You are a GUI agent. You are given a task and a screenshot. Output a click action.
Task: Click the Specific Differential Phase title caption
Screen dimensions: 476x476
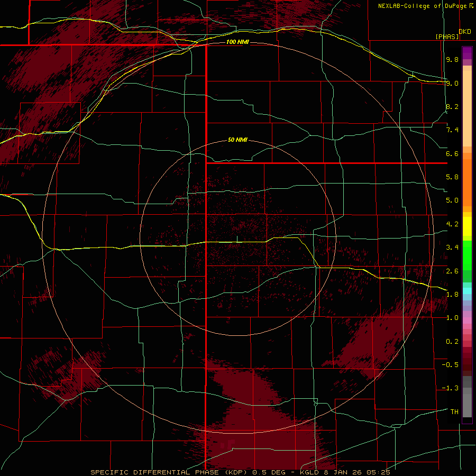point(241,472)
